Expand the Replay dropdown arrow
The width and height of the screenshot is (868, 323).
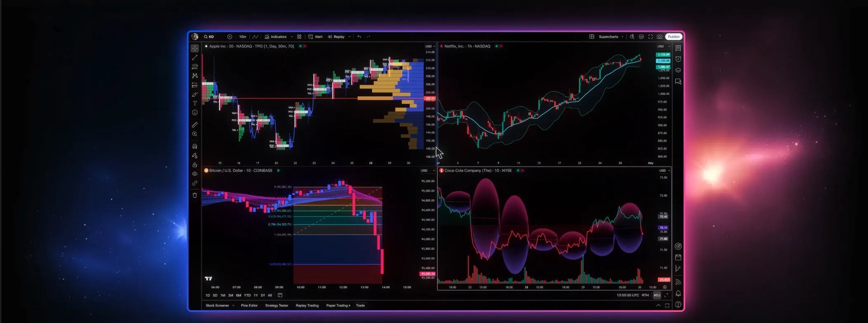350,37
